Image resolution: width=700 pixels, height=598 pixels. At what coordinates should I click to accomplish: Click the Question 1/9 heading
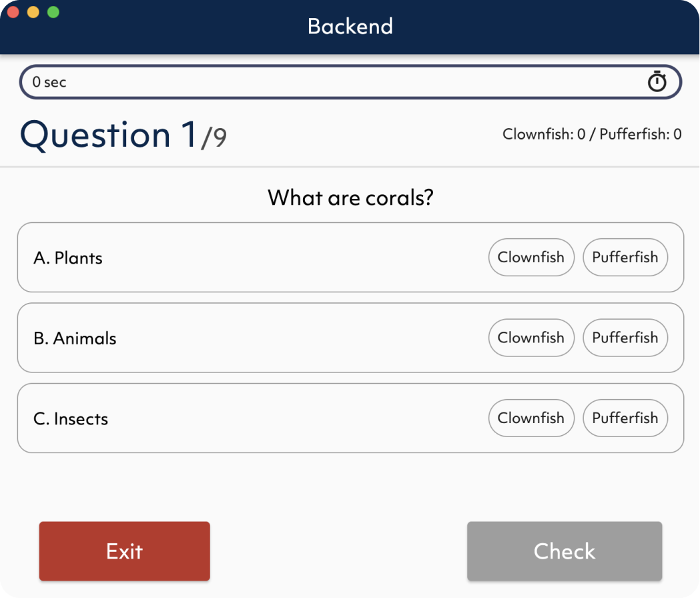pos(123,135)
